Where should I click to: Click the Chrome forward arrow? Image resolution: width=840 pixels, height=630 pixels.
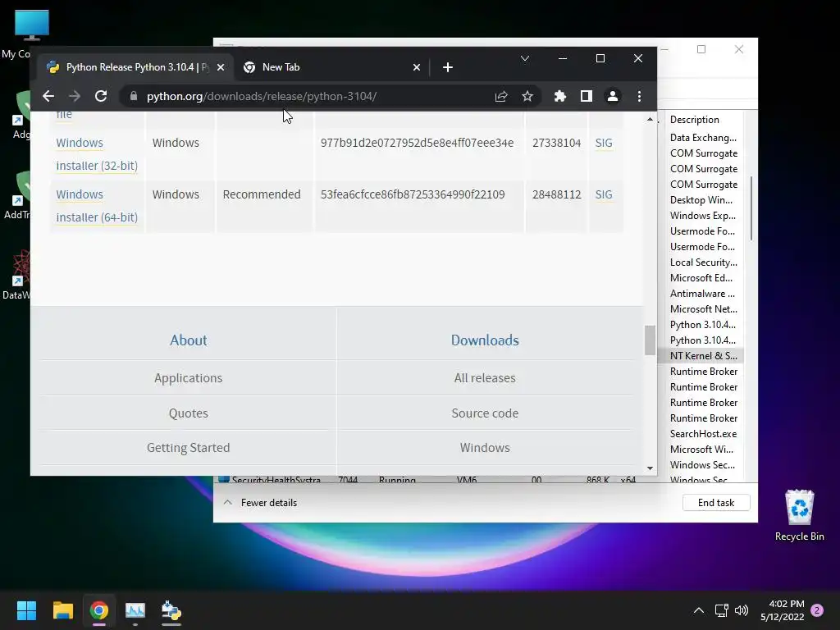pos(75,96)
